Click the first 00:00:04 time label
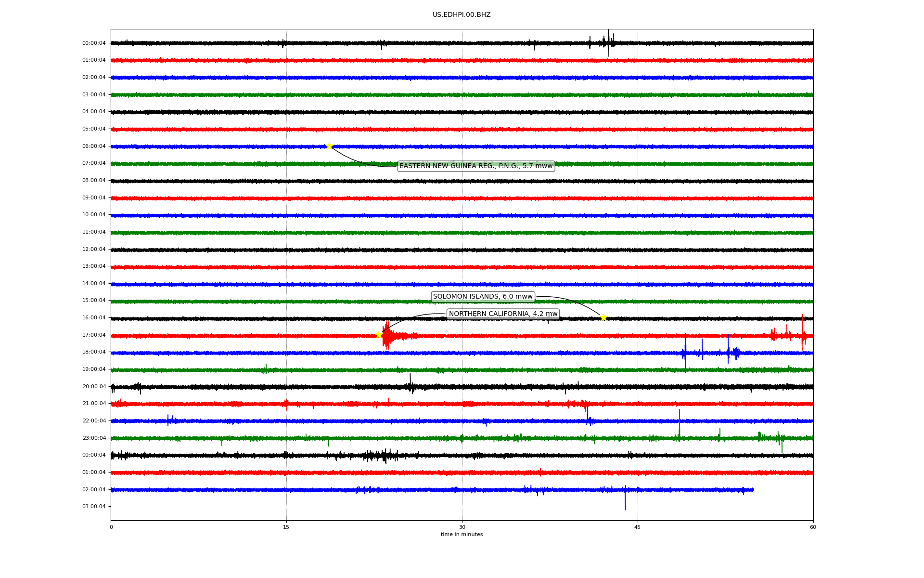The height and width of the screenshot is (578, 924). point(94,43)
